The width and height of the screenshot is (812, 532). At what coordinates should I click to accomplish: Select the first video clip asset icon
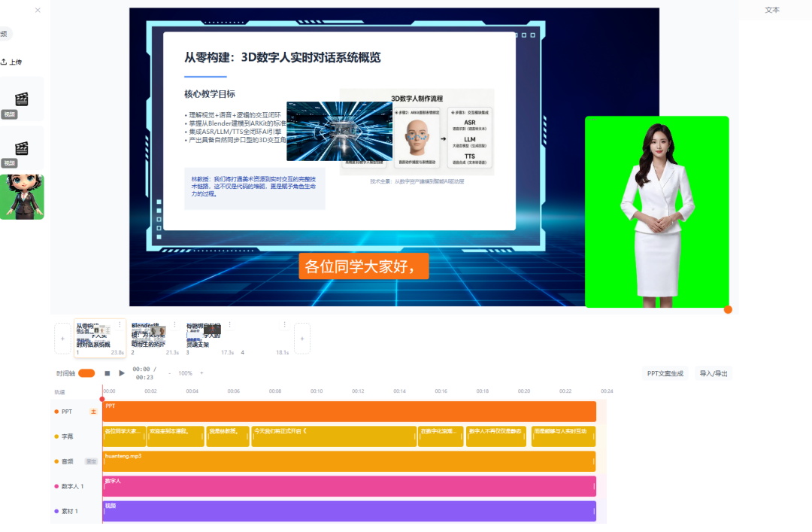pyautogui.click(x=22, y=99)
